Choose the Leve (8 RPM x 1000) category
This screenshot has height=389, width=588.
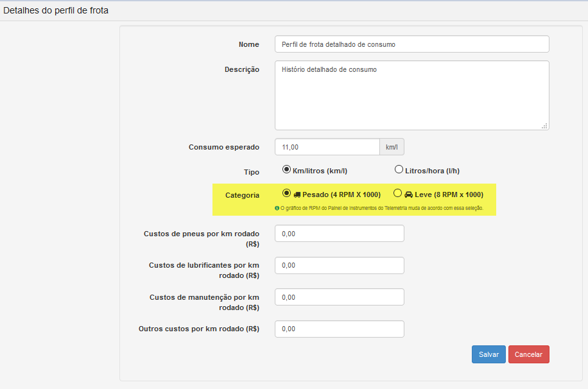[x=397, y=193]
